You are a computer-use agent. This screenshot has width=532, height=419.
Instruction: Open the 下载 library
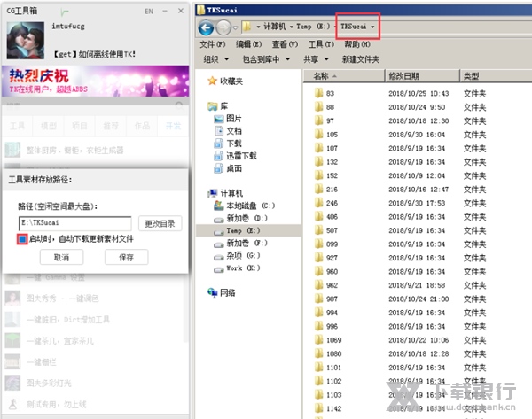[228, 144]
